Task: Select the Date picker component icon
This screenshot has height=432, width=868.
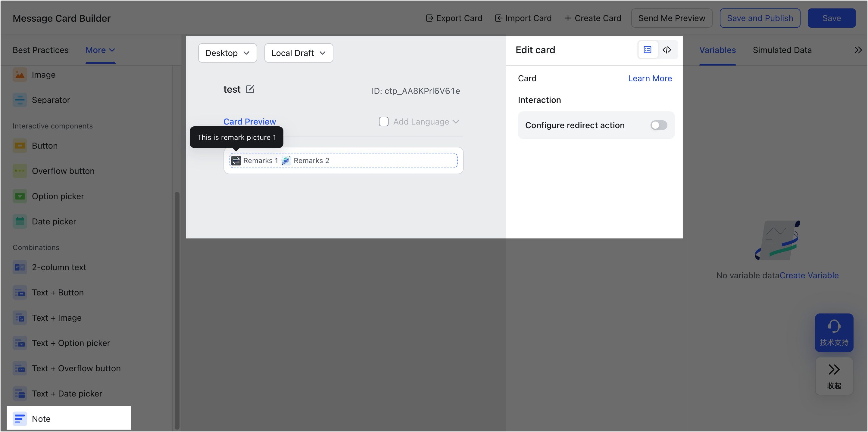Action: coord(20,221)
